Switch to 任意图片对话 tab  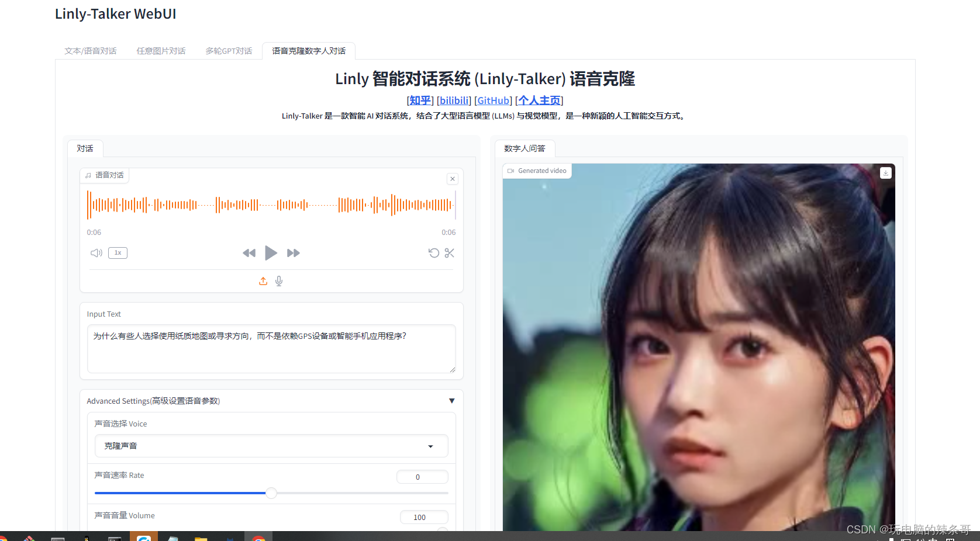(161, 51)
